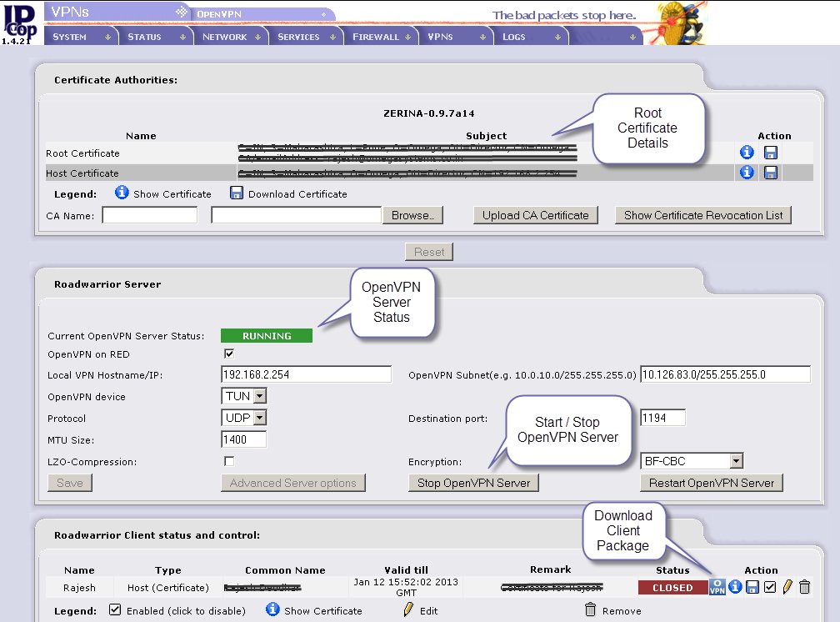The image size is (840, 622).
Task: Open the Status menu
Action: pyautogui.click(x=156, y=37)
